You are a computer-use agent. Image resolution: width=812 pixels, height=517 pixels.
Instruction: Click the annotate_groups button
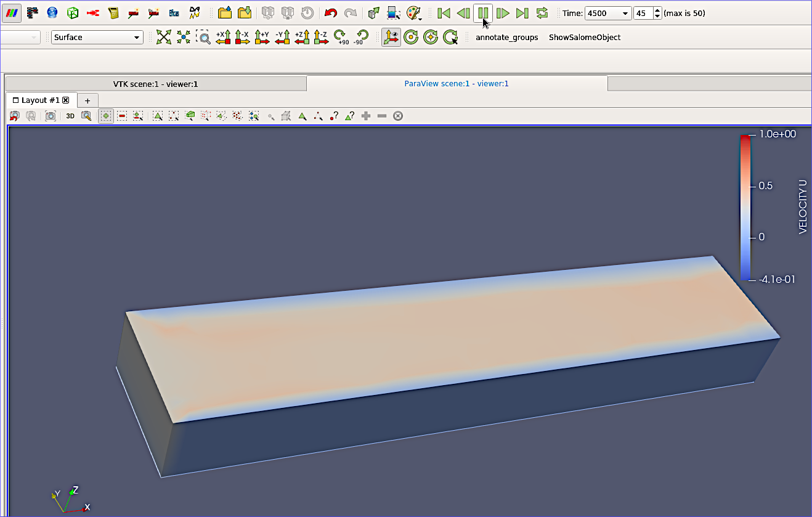pyautogui.click(x=506, y=37)
